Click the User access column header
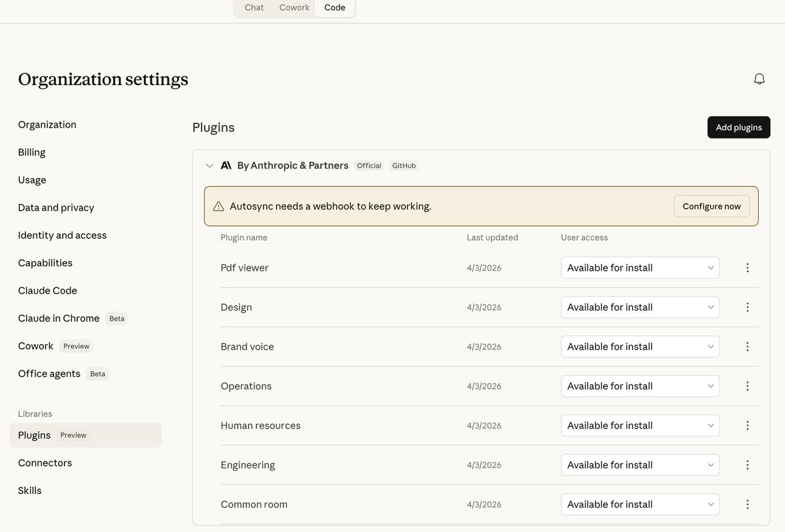The image size is (785, 532). point(584,238)
